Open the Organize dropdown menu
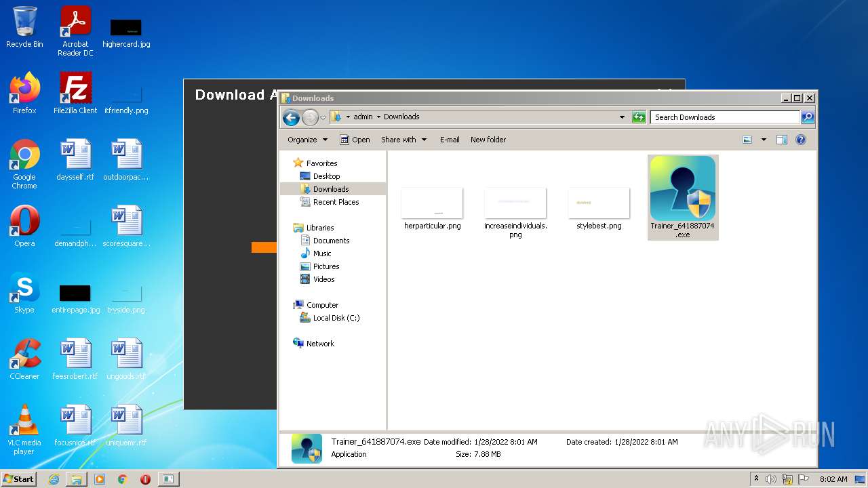This screenshot has height=488, width=868. 307,140
